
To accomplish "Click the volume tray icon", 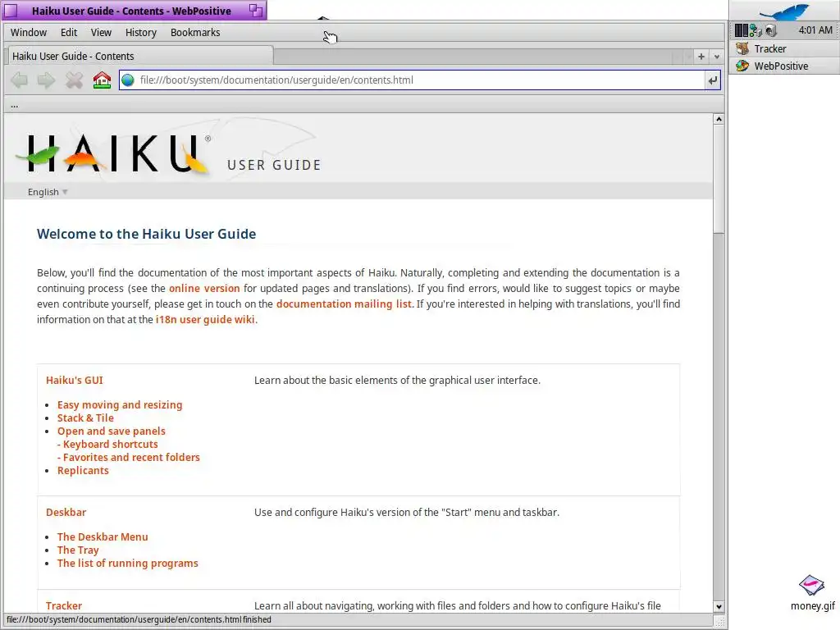I will 770,30.
